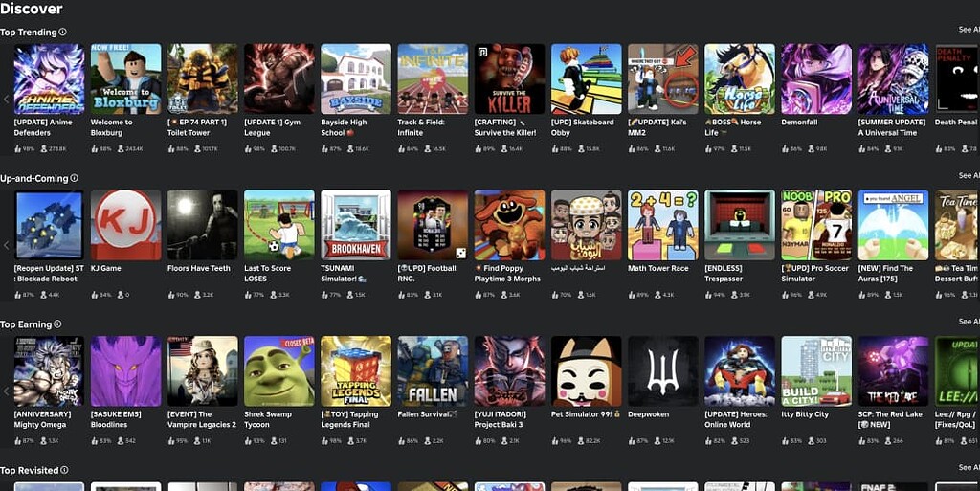Open See All for Top Earning
Viewport: 980px width, 491px height.
click(x=969, y=322)
